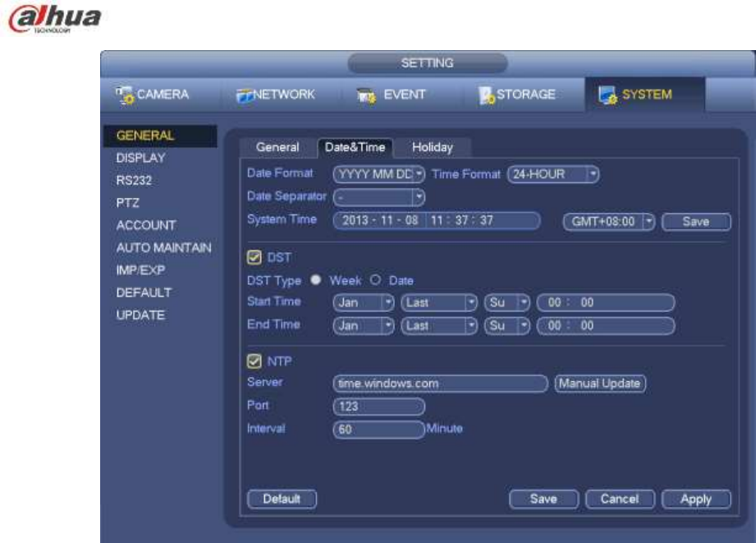Click the STORAGE tab icon
Screen dimensions: 756x543
(x=487, y=95)
